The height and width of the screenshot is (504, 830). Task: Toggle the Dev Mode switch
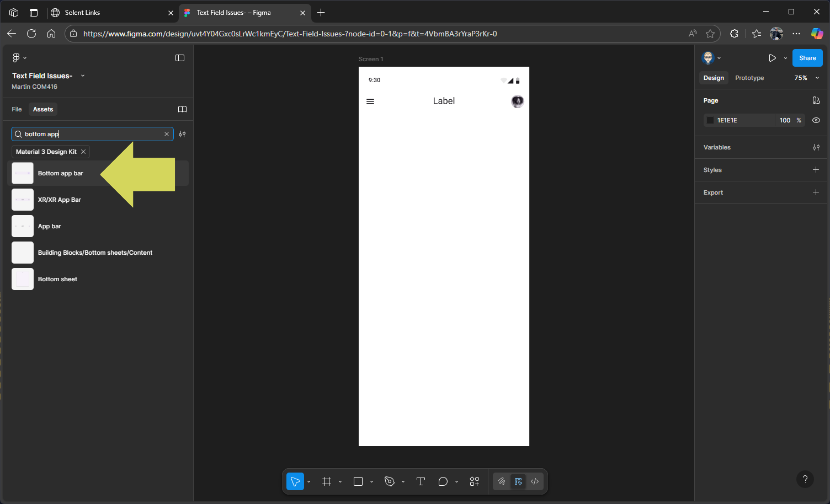[x=535, y=481]
